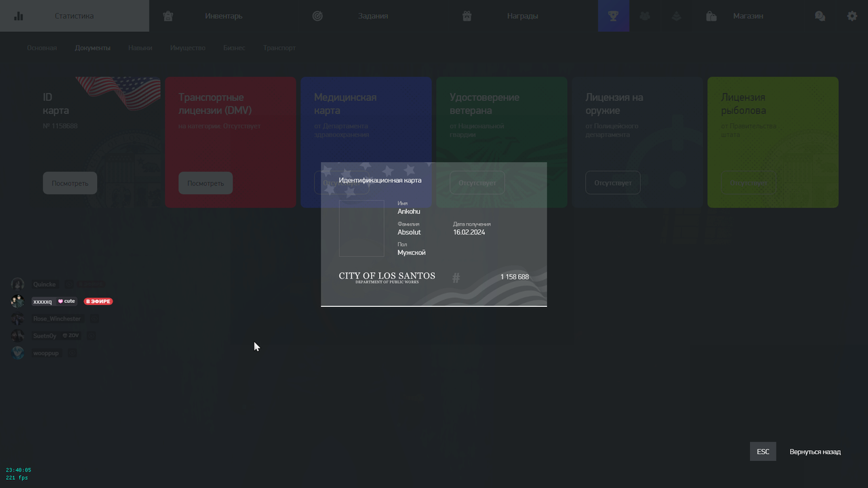The height and width of the screenshot is (488, 868).
Task: Click the pink heart cute tag by xxxxxq
Action: click(x=66, y=301)
